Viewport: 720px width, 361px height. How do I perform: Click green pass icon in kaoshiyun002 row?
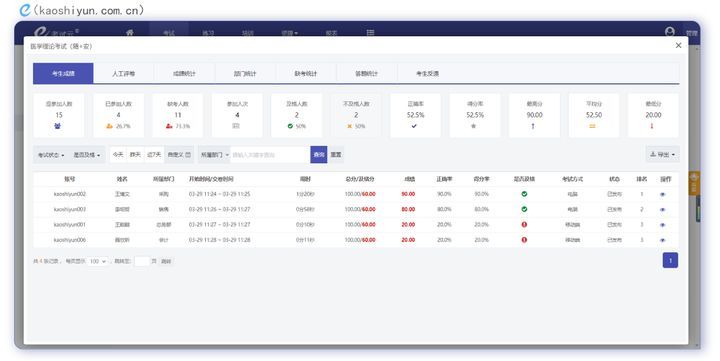click(x=524, y=194)
